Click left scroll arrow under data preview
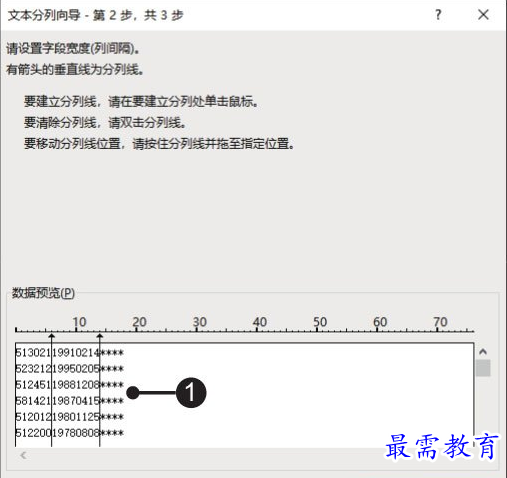The height and width of the screenshot is (478, 507). pyautogui.click(x=23, y=455)
